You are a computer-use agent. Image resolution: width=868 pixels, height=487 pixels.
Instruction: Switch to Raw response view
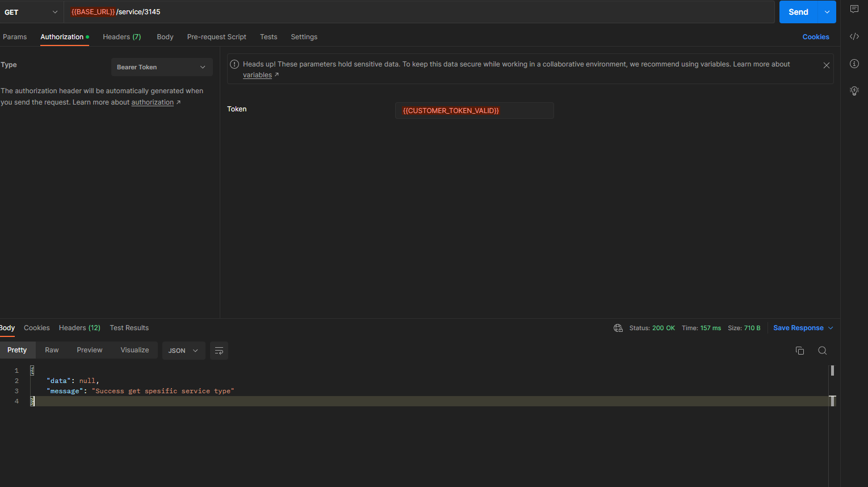pos(51,350)
